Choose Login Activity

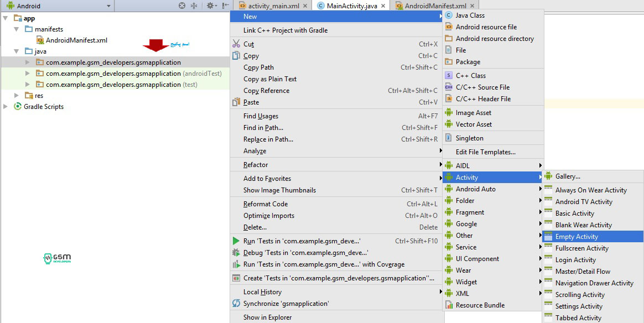point(593,260)
